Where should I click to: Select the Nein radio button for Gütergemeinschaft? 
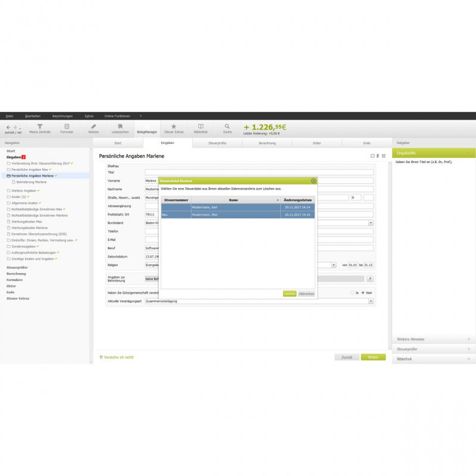(x=363, y=293)
